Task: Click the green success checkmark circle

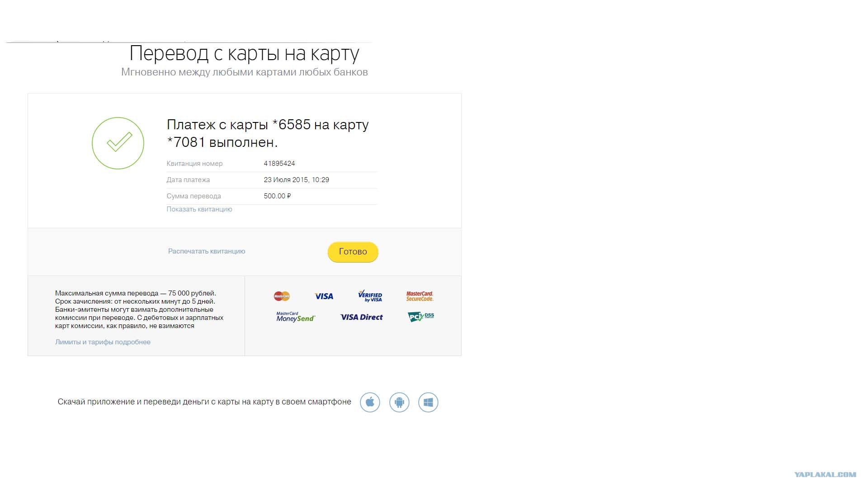Action: coord(118,143)
